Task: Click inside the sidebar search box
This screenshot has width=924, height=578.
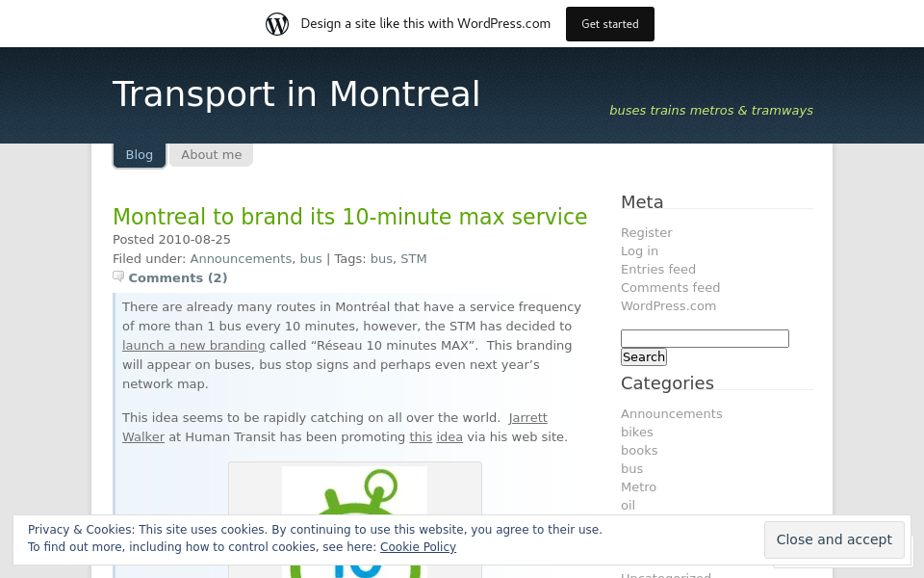Action: pos(704,338)
